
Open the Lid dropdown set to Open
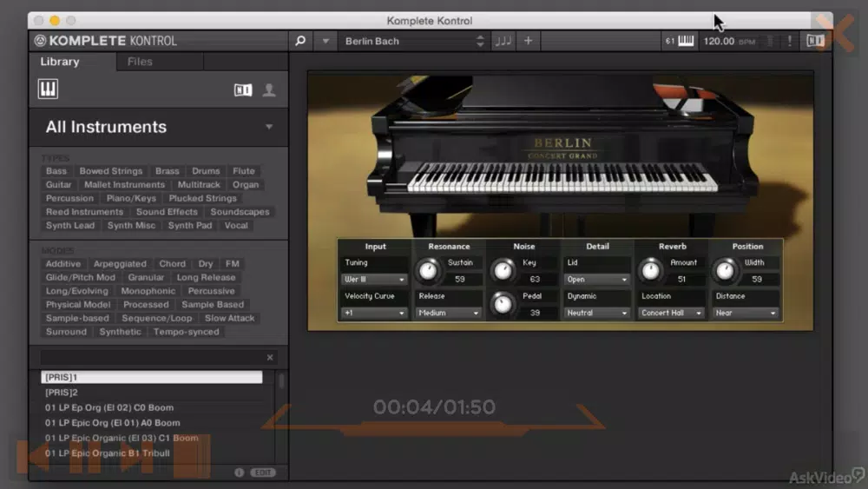597,280
